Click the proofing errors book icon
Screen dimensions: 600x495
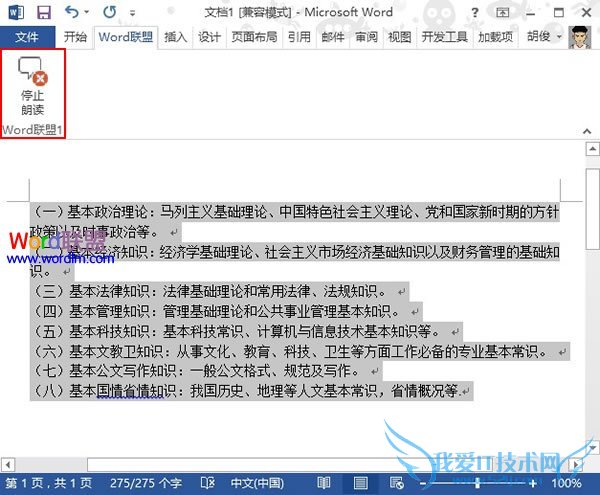tap(207, 484)
